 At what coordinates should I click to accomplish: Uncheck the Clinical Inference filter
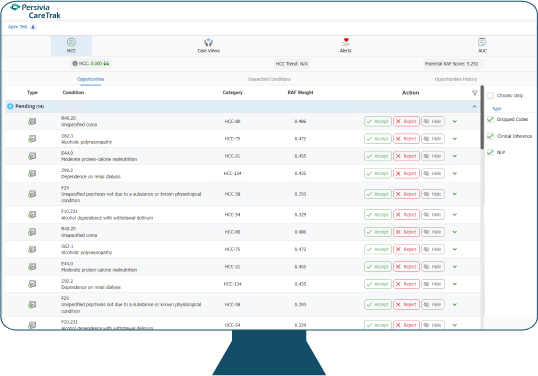coord(490,136)
